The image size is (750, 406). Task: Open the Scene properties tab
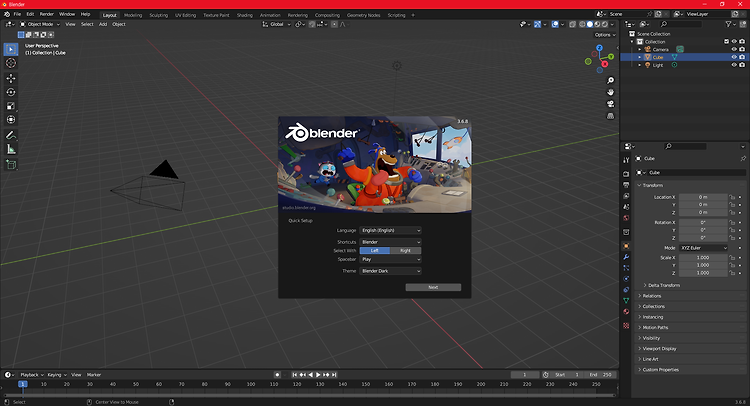click(626, 207)
